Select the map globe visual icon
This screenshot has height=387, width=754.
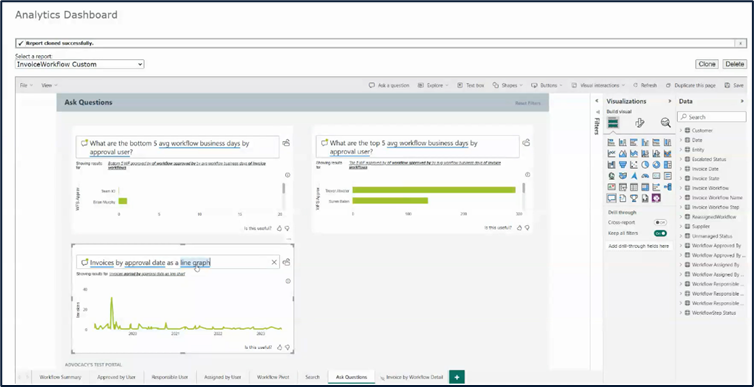pos(612,176)
